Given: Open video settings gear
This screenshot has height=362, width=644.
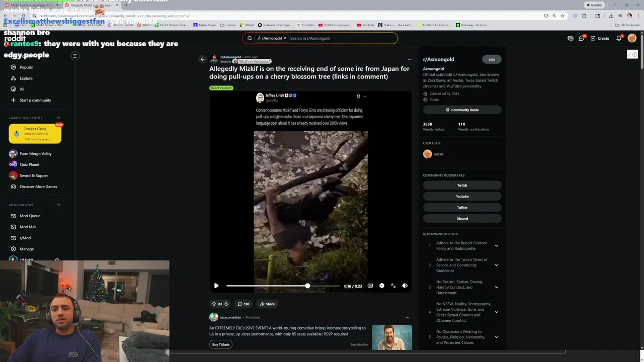Looking at the screenshot, I should [382, 286].
